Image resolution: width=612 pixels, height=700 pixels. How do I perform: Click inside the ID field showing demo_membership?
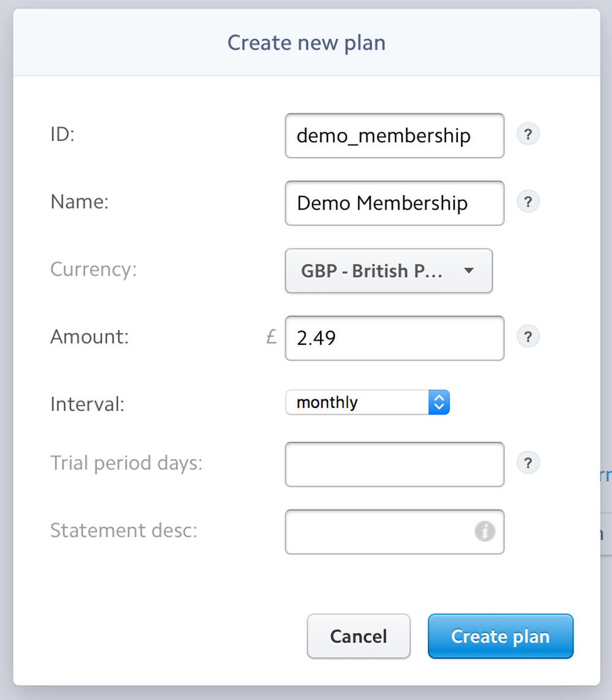[394, 136]
